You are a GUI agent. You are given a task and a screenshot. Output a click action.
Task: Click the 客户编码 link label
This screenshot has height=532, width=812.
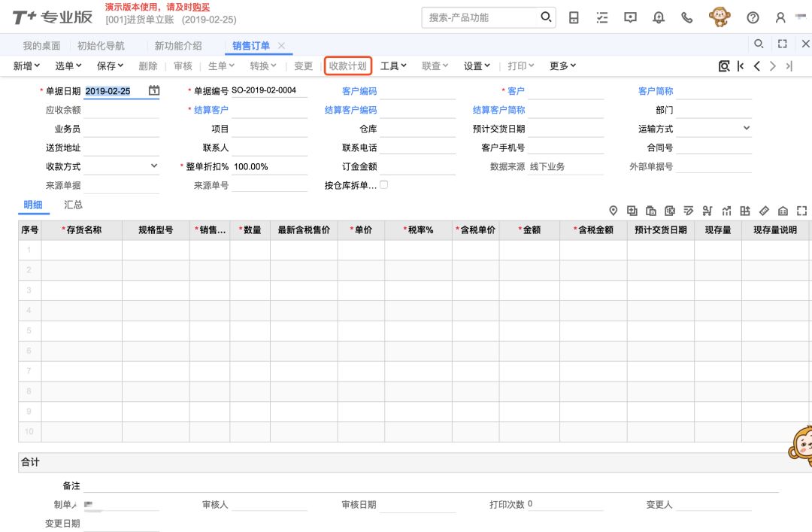click(x=359, y=91)
